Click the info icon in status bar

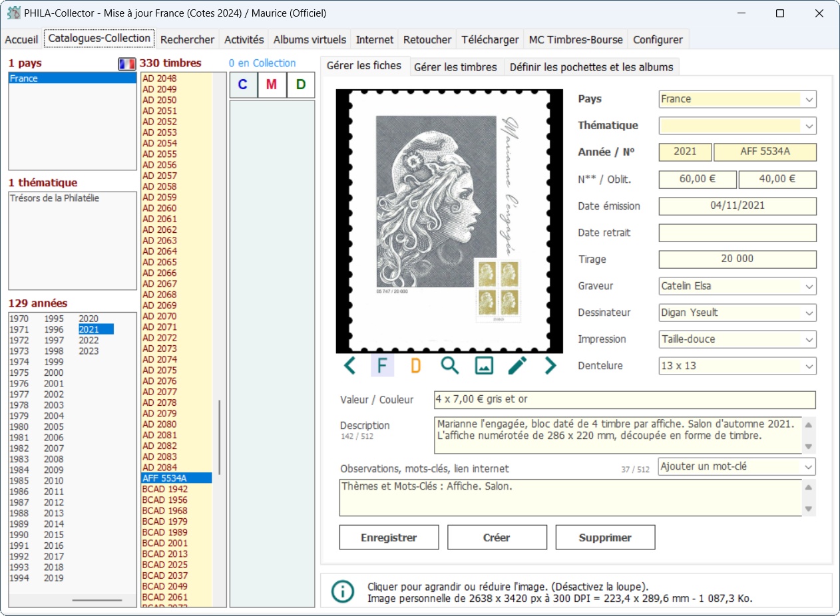click(343, 591)
